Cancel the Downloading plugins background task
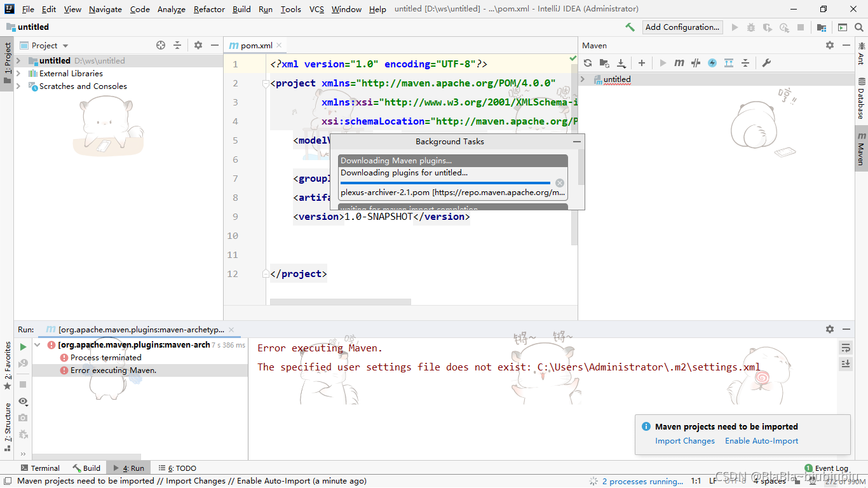The height and width of the screenshot is (488, 868). 560,183
